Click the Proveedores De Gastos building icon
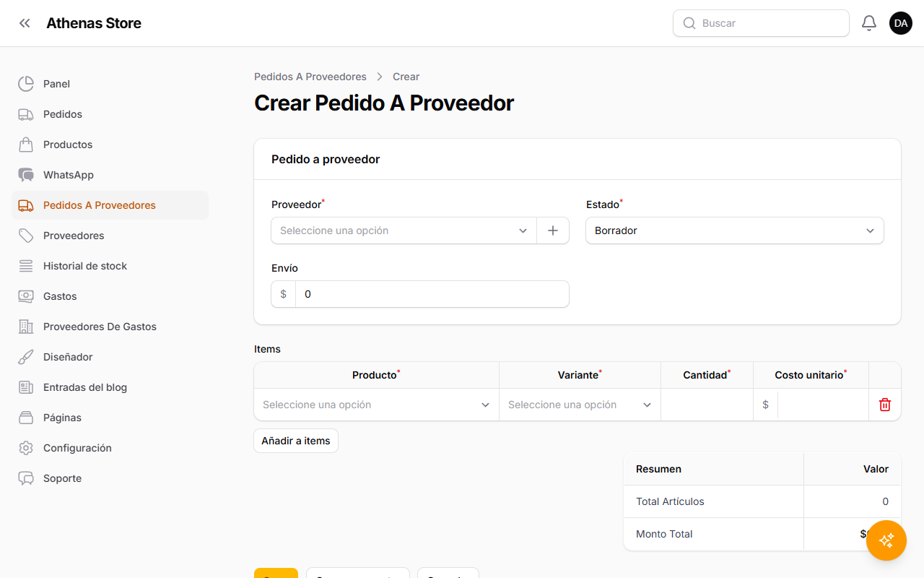The image size is (924, 578). pyautogui.click(x=26, y=327)
